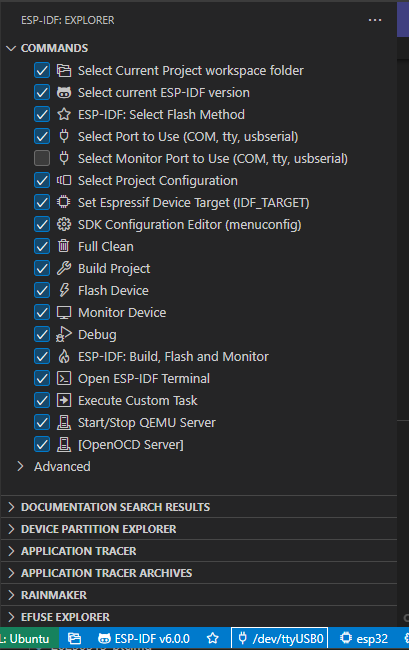Uncheck the Monitor Device checkbox
Viewport: 409px width, 650px height.
pos(42,312)
